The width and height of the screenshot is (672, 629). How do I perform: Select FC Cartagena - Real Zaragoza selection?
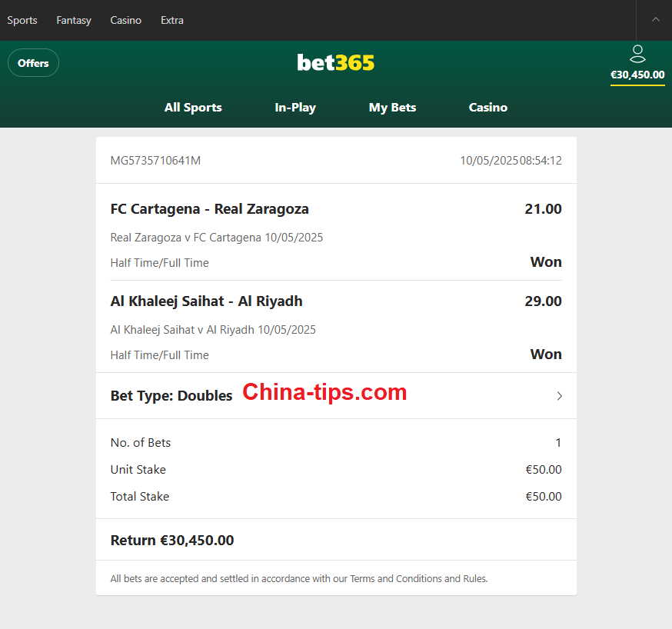[x=210, y=209]
